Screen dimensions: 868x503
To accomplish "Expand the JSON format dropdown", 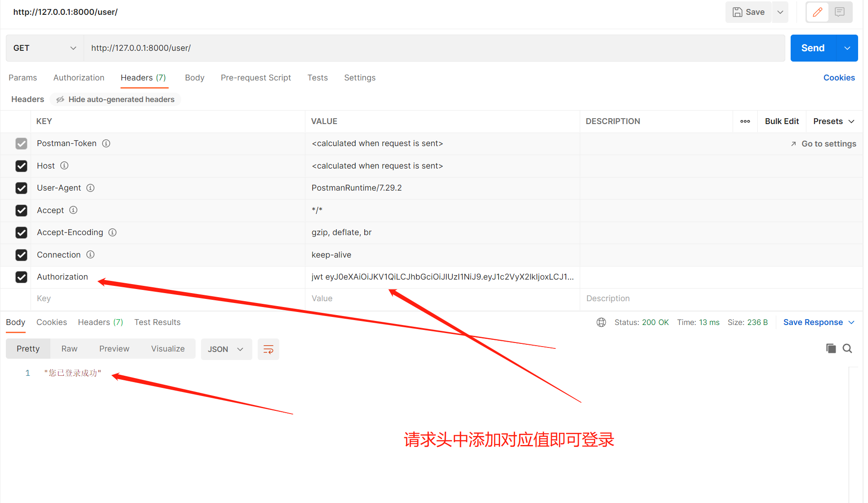I will point(227,350).
